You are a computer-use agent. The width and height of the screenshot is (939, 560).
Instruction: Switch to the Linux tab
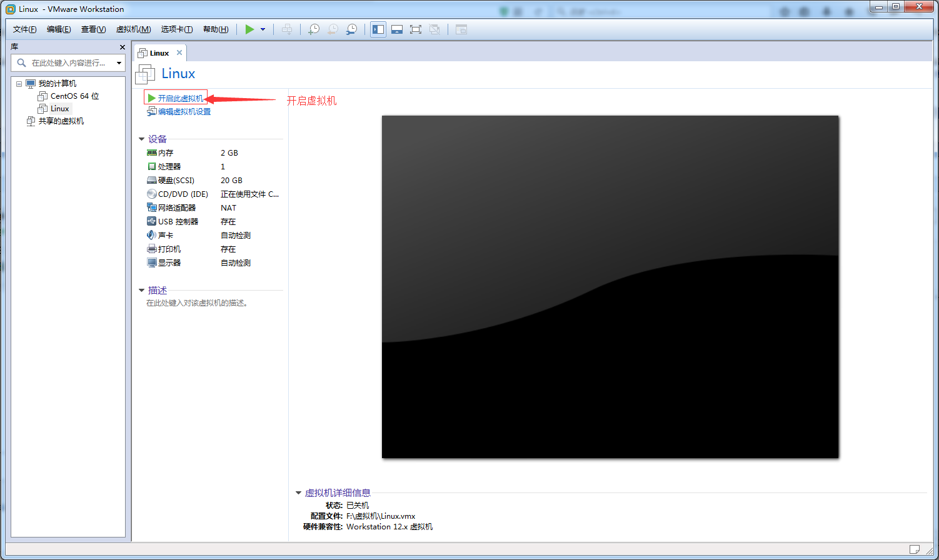[x=159, y=53]
